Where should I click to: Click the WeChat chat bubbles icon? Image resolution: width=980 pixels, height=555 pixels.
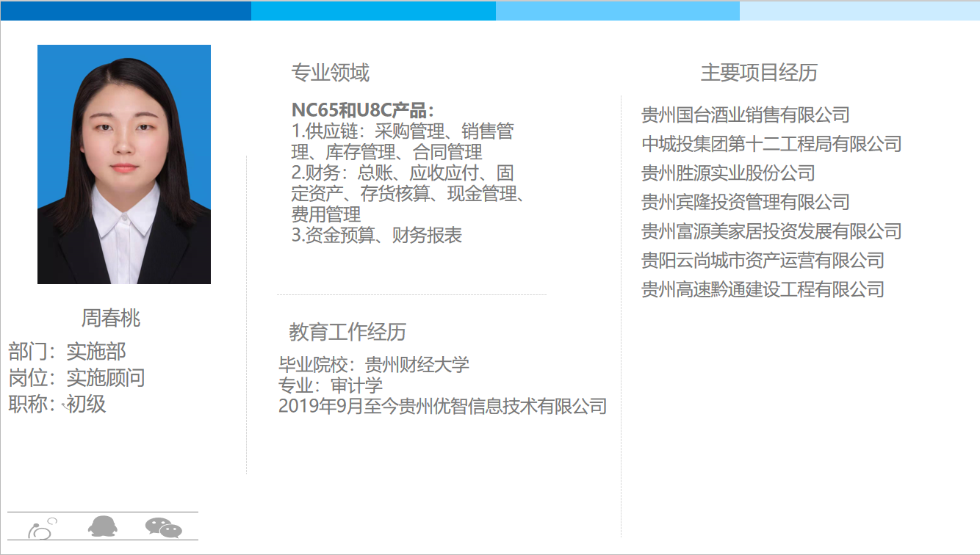click(x=163, y=527)
